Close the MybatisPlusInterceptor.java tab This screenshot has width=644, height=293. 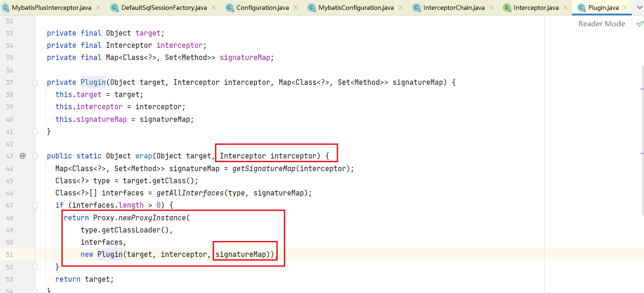point(98,8)
